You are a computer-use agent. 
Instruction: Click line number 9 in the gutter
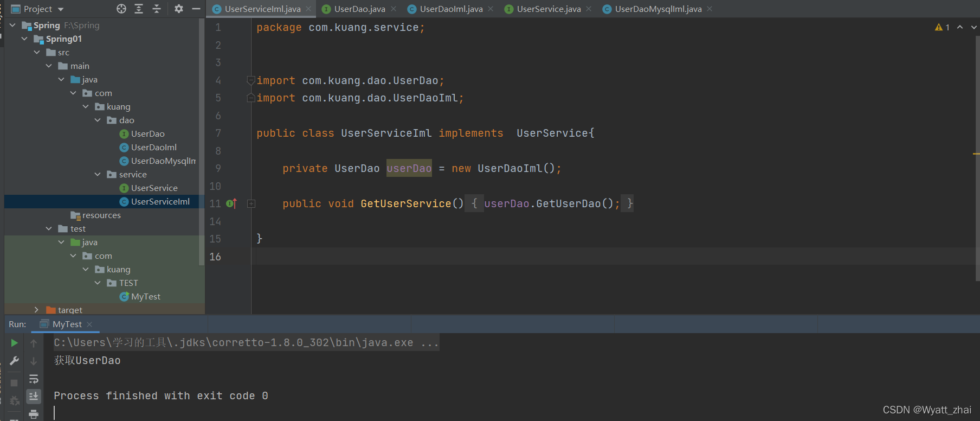(218, 168)
